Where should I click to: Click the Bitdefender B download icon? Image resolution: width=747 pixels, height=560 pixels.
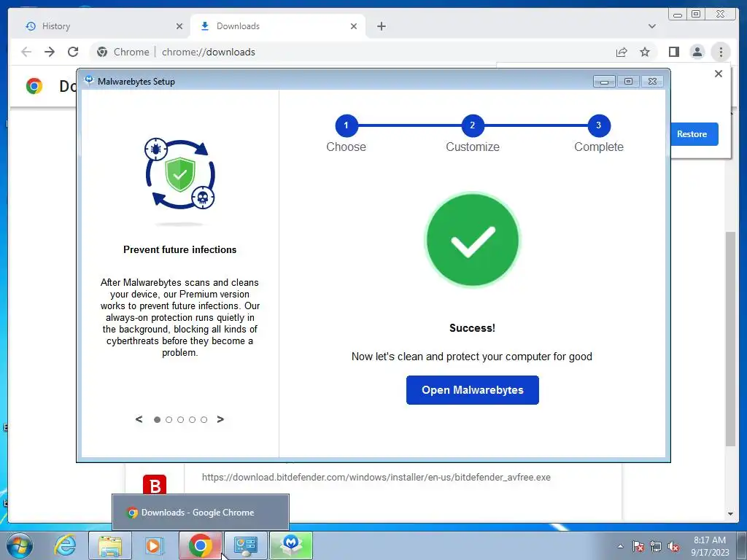[155, 485]
